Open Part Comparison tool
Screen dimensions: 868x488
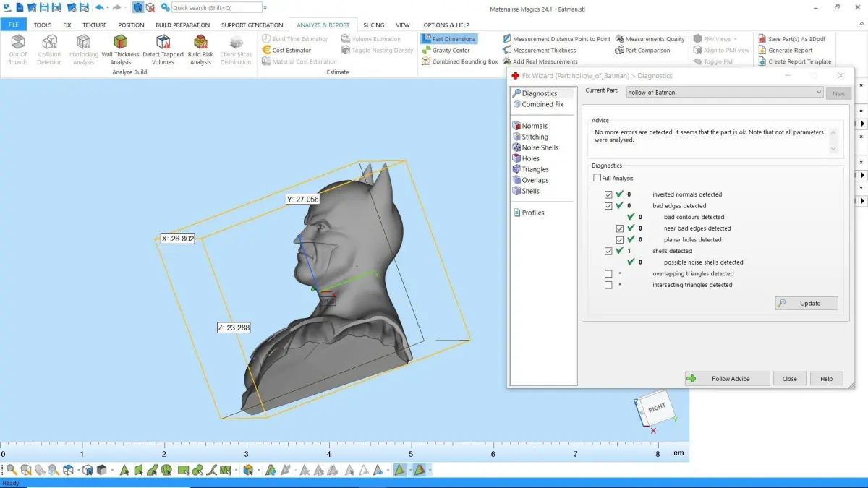pyautogui.click(x=642, y=51)
